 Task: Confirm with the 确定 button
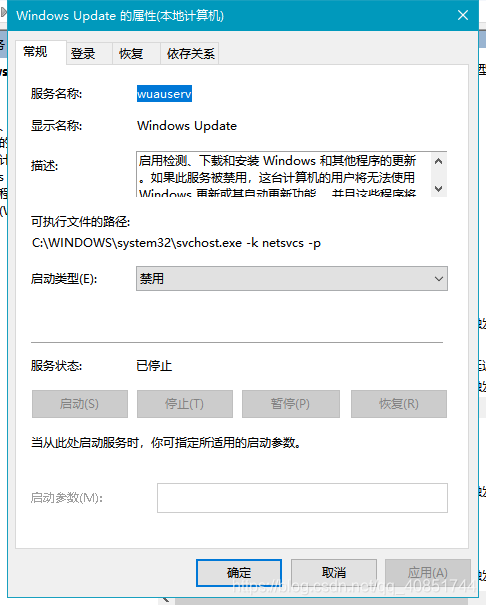coord(239,573)
